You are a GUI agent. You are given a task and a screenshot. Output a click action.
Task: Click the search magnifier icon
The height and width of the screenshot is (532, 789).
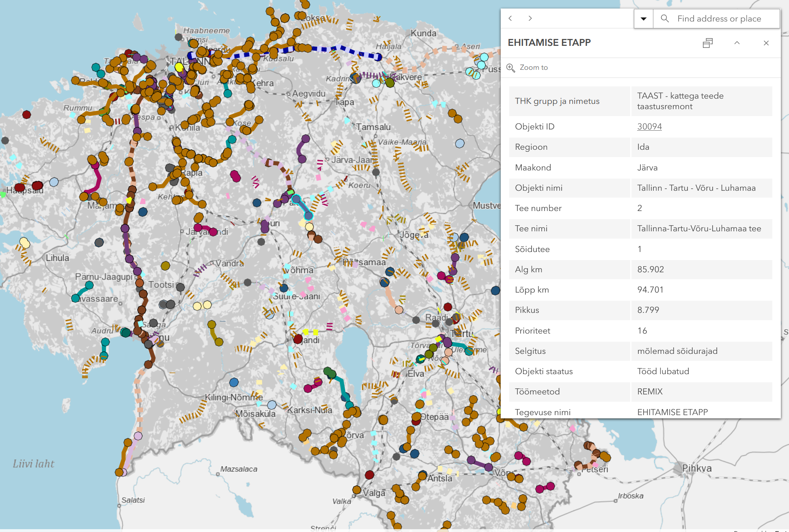(x=665, y=19)
